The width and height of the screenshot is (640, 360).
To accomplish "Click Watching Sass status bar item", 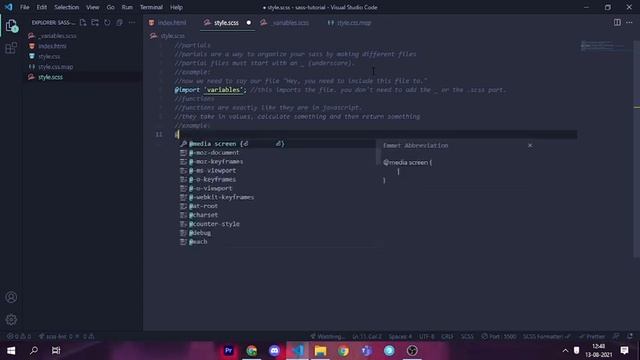I will tap(327, 336).
